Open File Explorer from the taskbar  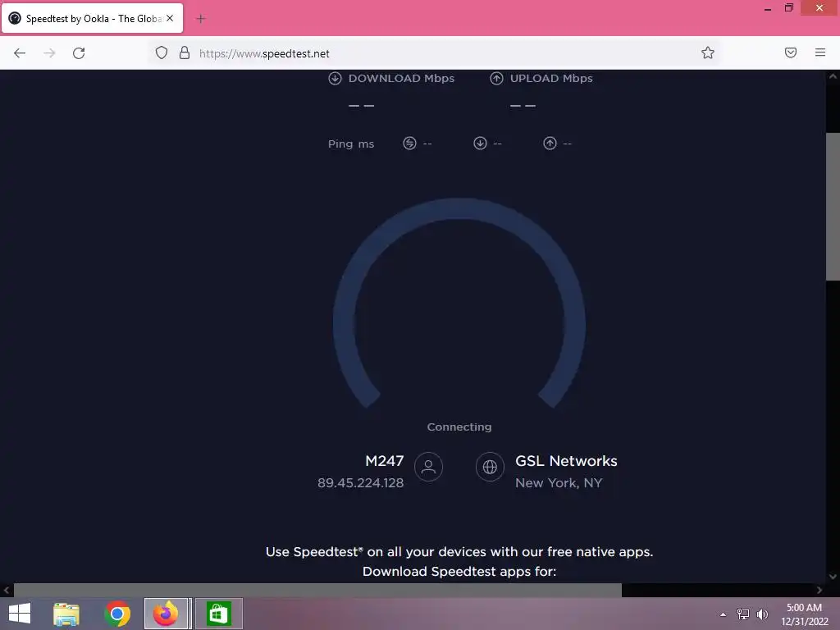[x=66, y=614]
